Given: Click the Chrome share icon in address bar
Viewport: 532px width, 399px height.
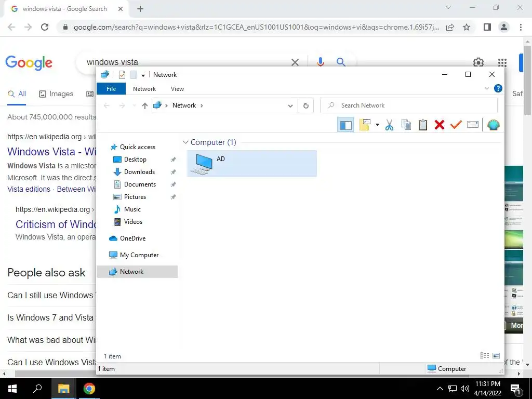Looking at the screenshot, I should tap(450, 27).
